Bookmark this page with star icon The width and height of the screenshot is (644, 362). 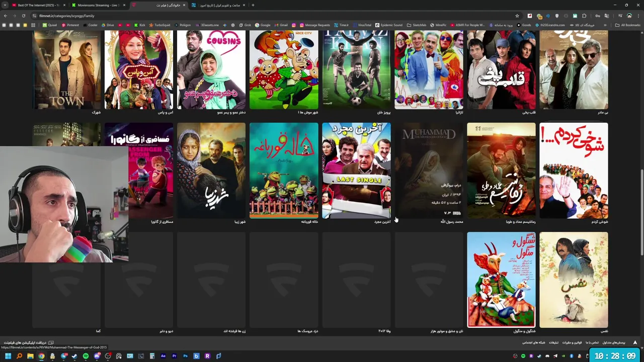(x=517, y=16)
